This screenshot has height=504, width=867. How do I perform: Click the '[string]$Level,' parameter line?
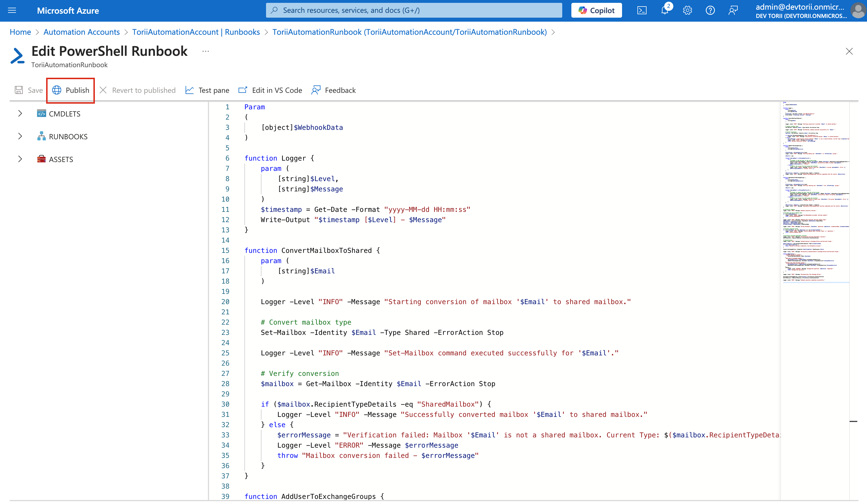point(308,179)
